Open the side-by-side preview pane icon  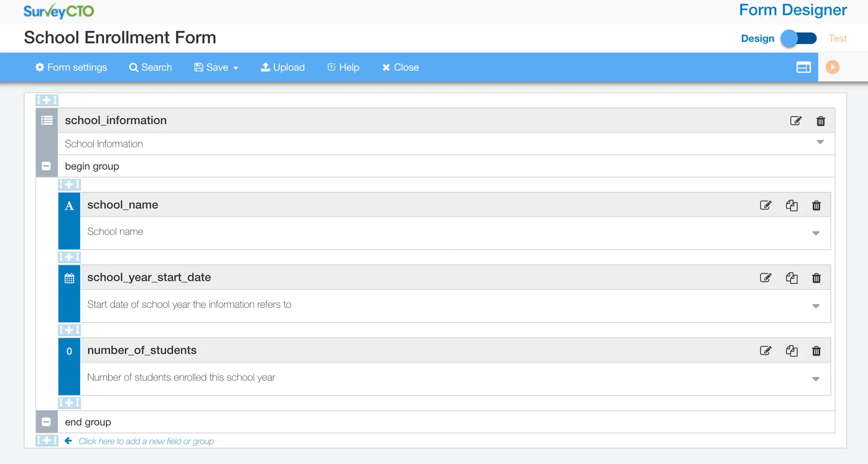804,67
